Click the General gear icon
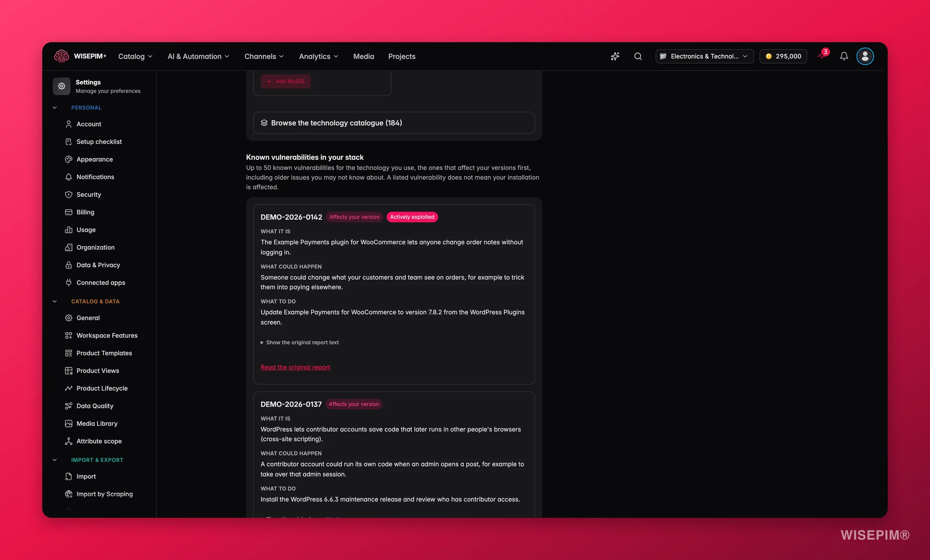This screenshot has width=930, height=560. click(x=69, y=318)
